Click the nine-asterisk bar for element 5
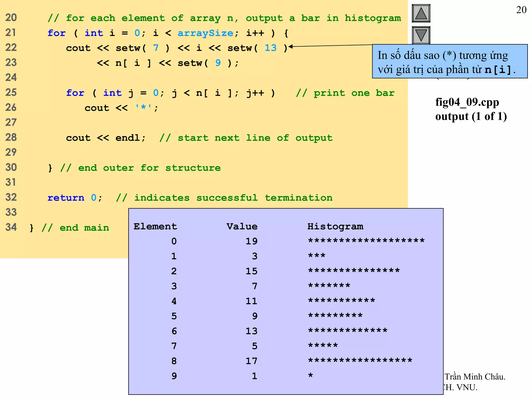532x399 pixels. coord(335,315)
